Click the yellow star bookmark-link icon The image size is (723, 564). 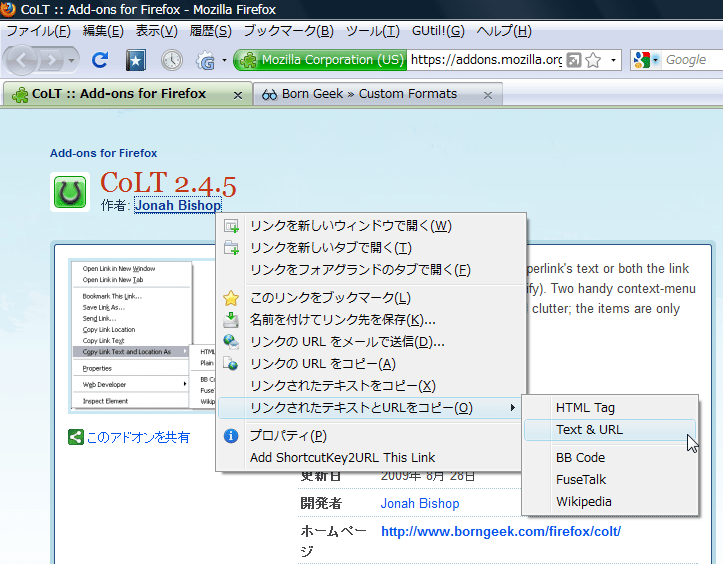[x=231, y=298]
